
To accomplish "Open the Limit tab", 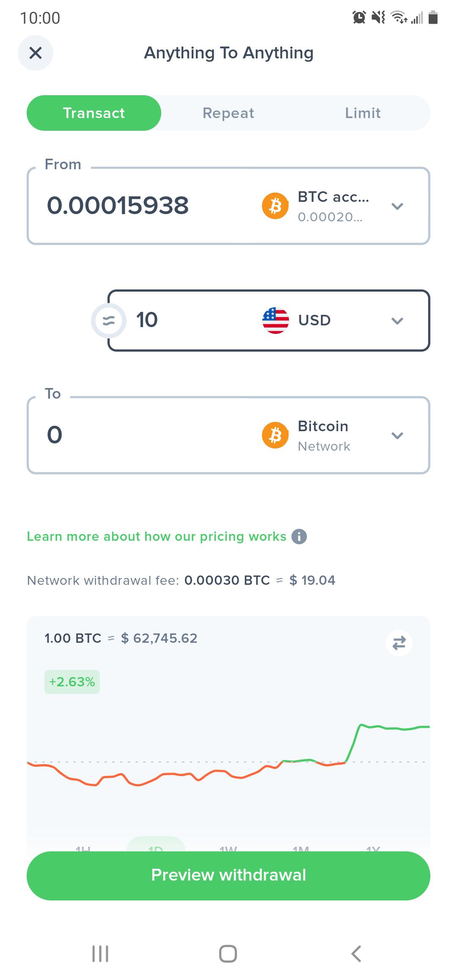I will (363, 113).
